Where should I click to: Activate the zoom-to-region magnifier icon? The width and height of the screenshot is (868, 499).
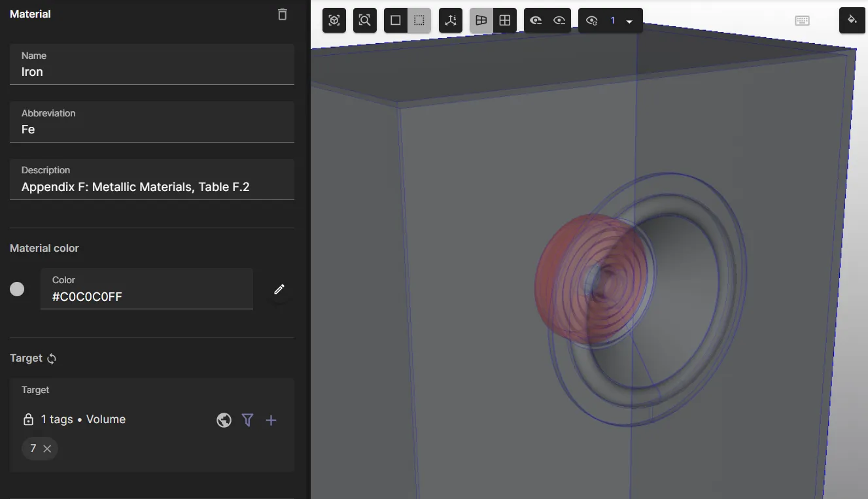pos(365,20)
